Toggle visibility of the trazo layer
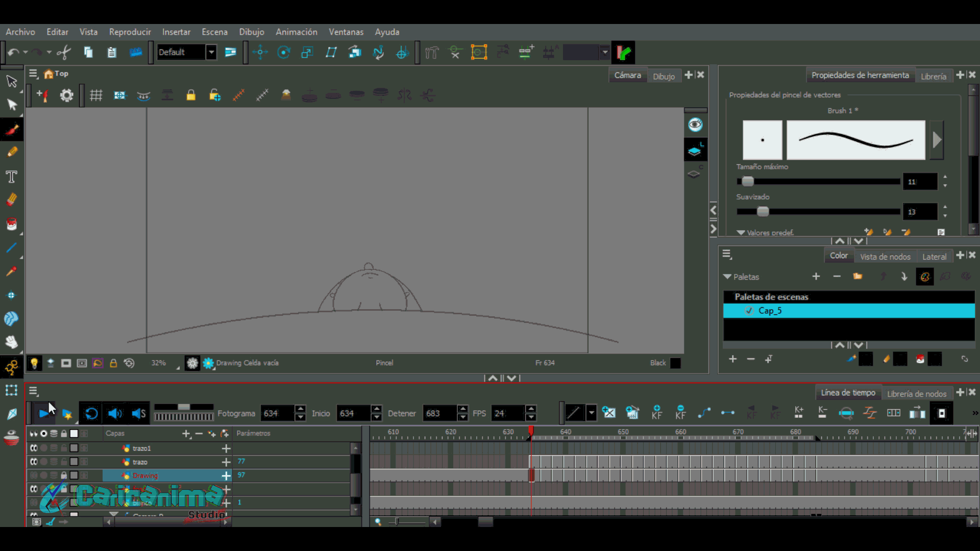 coord(34,462)
